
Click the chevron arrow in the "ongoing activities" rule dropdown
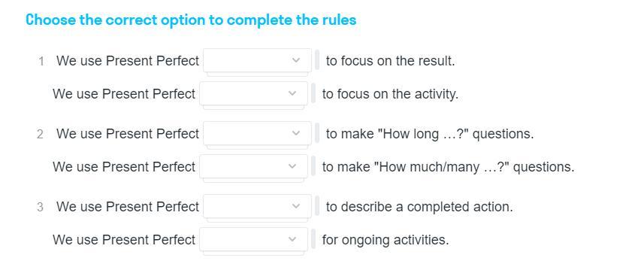tap(292, 239)
